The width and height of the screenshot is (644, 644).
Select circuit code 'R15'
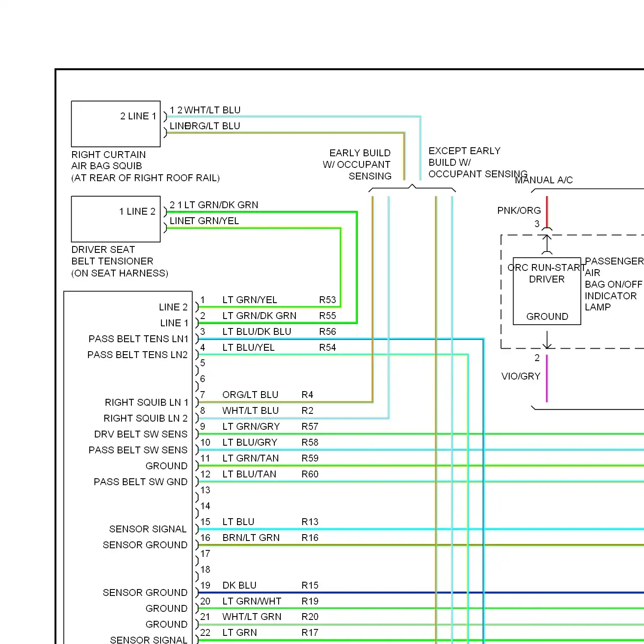pyautogui.click(x=310, y=585)
